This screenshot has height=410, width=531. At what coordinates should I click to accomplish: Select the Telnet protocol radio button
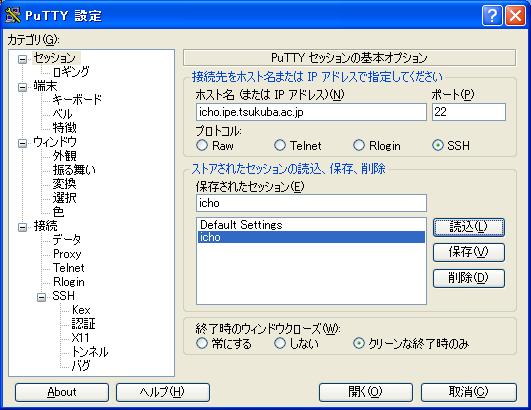click(280, 146)
